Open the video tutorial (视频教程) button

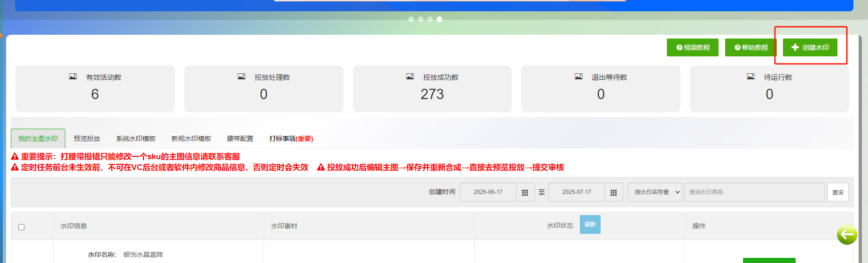692,47
